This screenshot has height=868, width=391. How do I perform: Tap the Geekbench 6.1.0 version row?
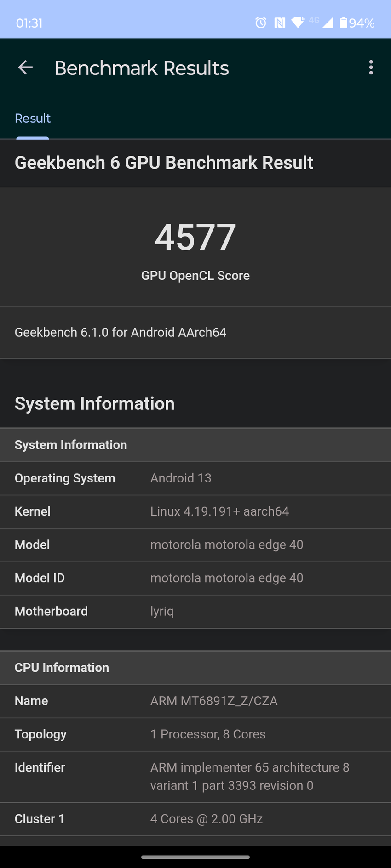coord(195,332)
